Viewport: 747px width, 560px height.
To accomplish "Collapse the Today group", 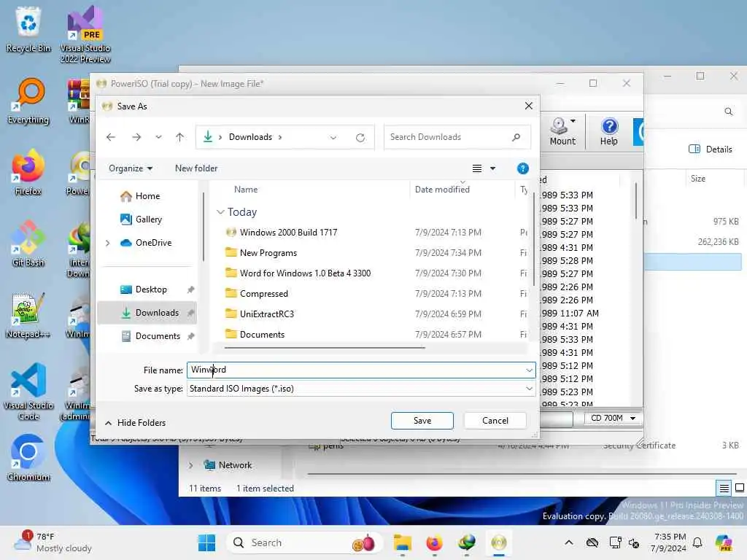I will click(x=220, y=212).
